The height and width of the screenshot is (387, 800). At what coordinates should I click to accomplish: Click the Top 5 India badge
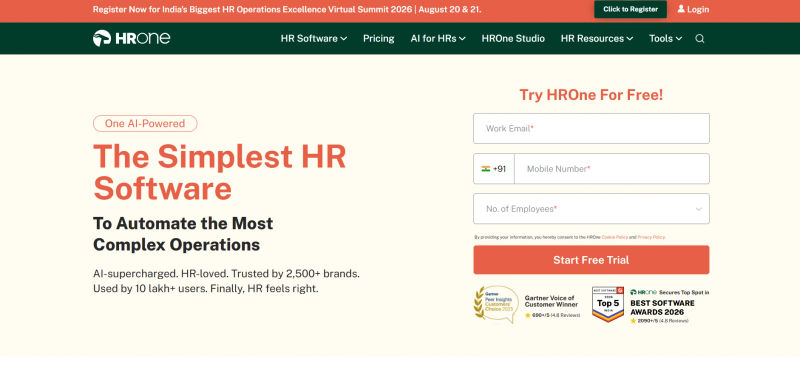pyautogui.click(x=608, y=304)
